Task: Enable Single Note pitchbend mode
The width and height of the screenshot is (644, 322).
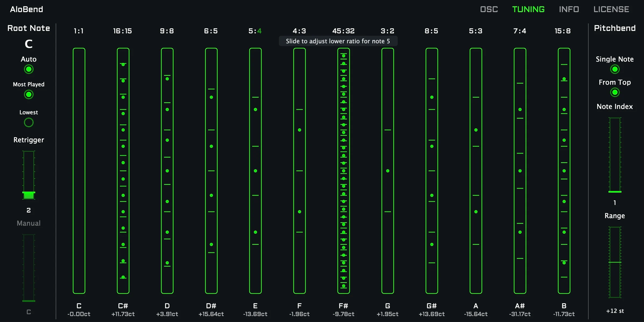Action: click(x=615, y=69)
